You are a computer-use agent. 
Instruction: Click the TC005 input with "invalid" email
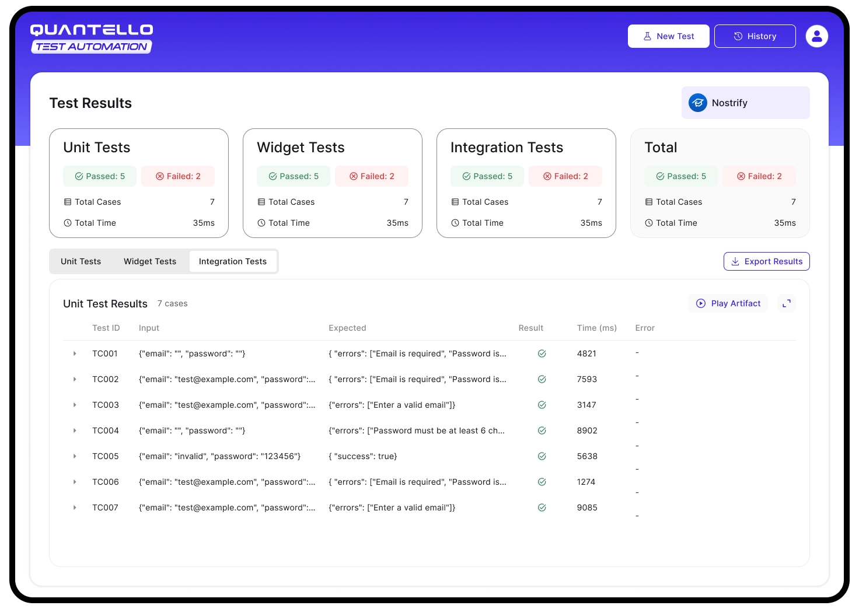[x=220, y=456]
